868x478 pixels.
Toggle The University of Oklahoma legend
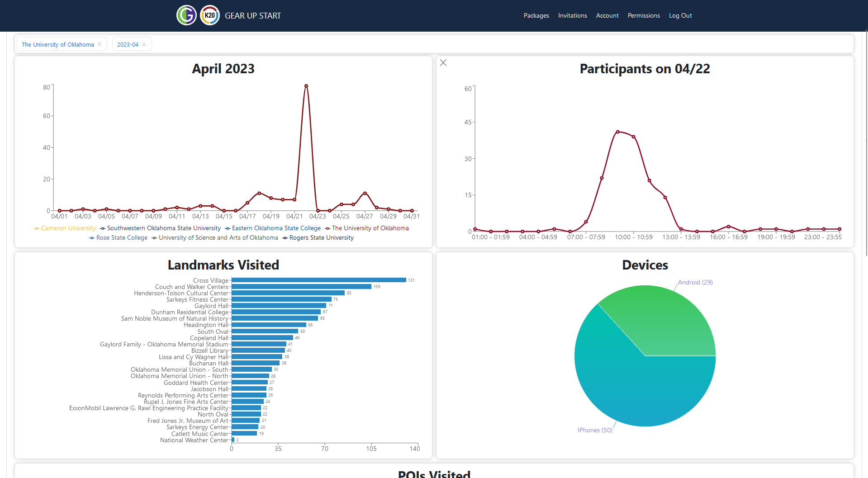pos(367,228)
